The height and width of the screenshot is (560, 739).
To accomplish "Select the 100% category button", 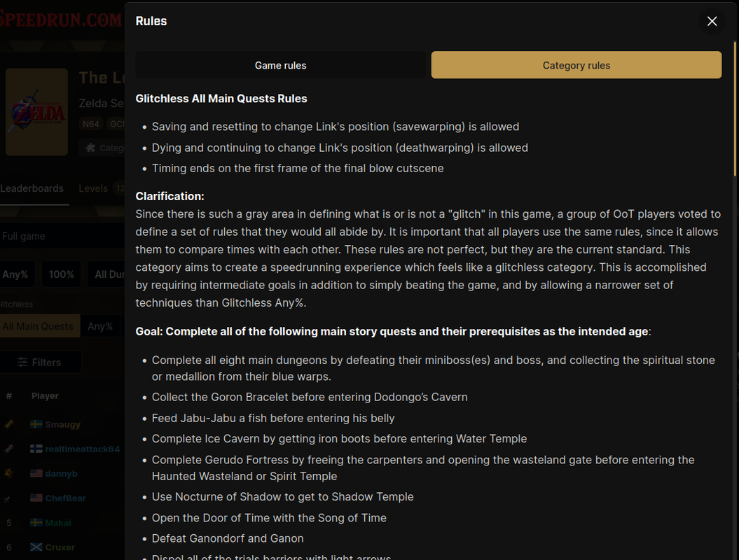I will tap(61, 274).
